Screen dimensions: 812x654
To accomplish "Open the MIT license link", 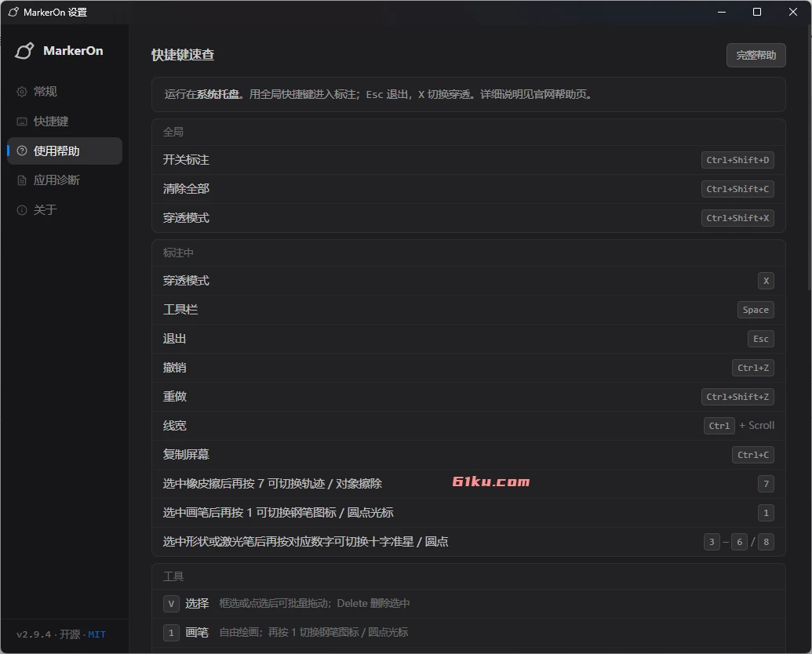I will pos(96,634).
